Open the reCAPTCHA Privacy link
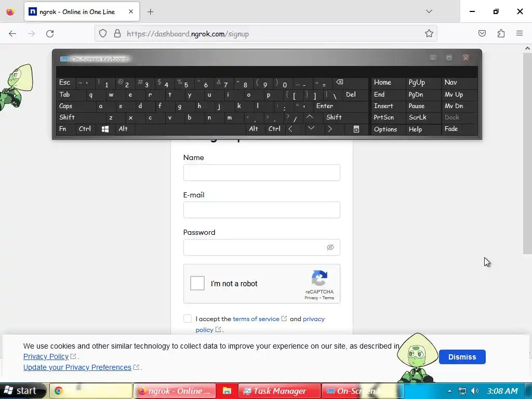Image resolution: width=532 pixels, height=399 pixels. [x=311, y=298]
